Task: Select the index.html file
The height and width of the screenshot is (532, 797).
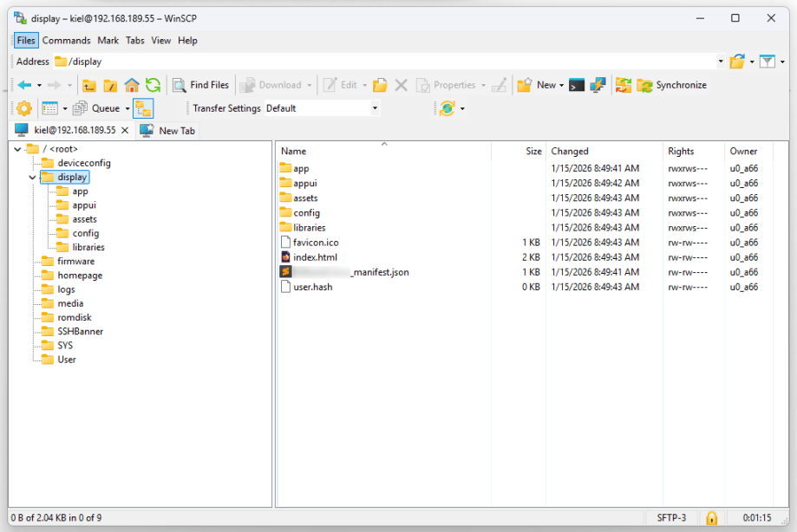Action: tap(315, 257)
